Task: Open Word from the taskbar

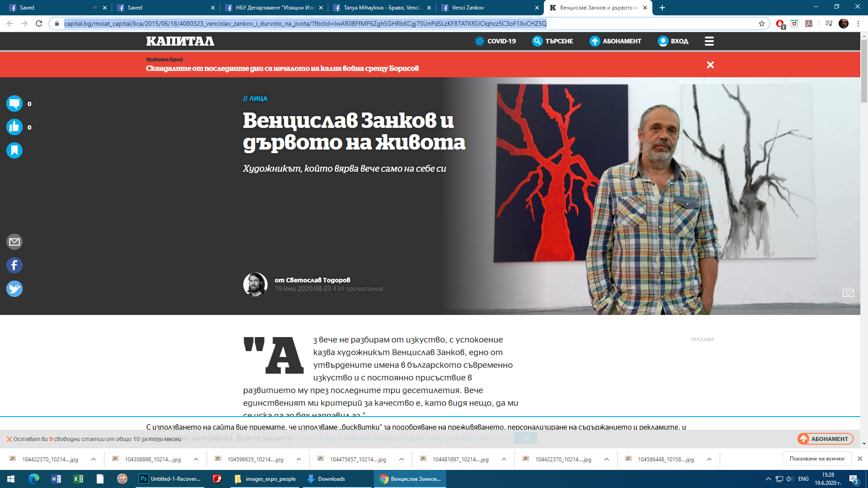Action: coord(56,479)
